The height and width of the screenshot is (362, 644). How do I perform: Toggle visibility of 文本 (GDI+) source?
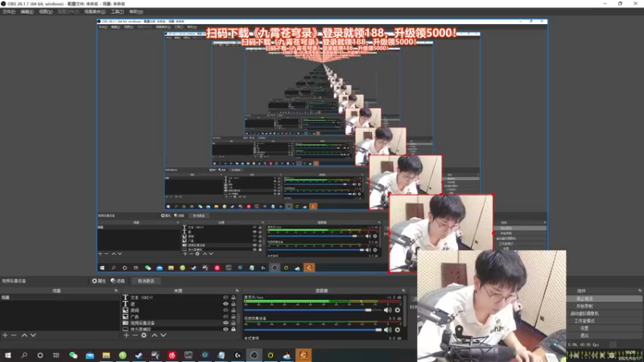225,298
